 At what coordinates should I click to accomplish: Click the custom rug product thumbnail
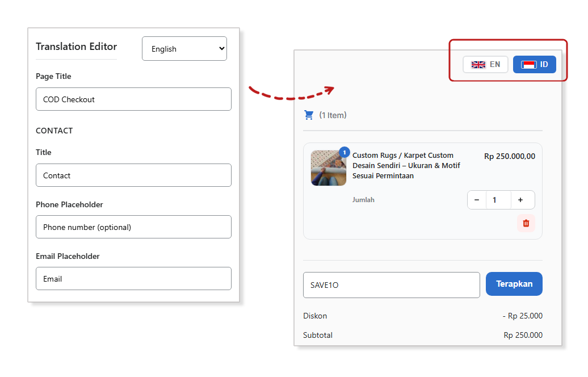coord(328,167)
